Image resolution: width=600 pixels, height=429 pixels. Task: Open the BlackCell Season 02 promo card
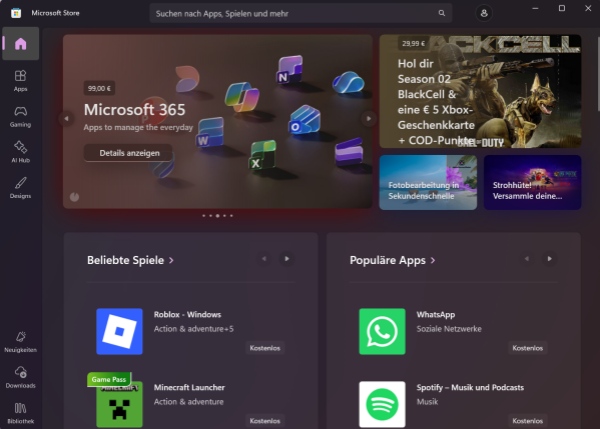coord(480,91)
